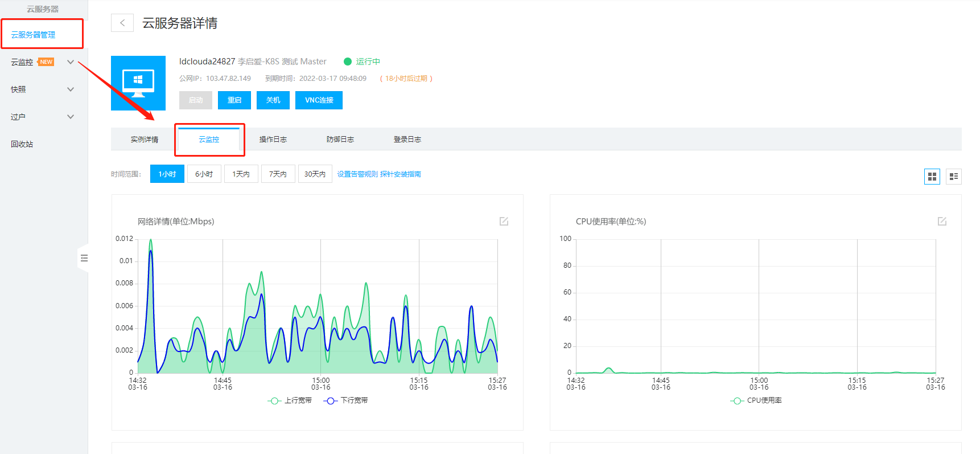
Task: Click the Windows server thumbnail icon
Action: pyautogui.click(x=138, y=83)
